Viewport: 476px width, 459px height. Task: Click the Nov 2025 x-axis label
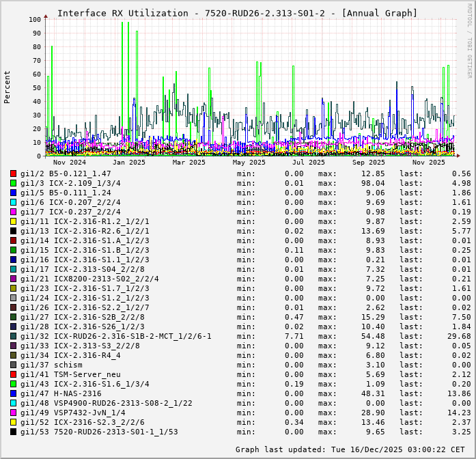click(428, 163)
